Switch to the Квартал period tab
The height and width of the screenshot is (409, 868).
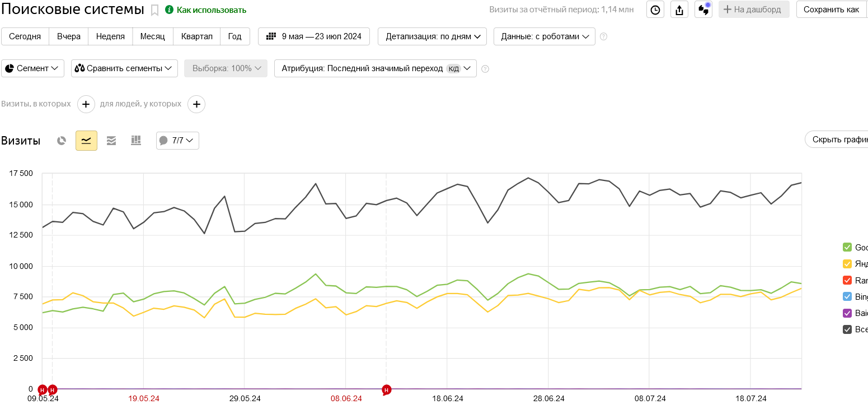pyautogui.click(x=196, y=36)
